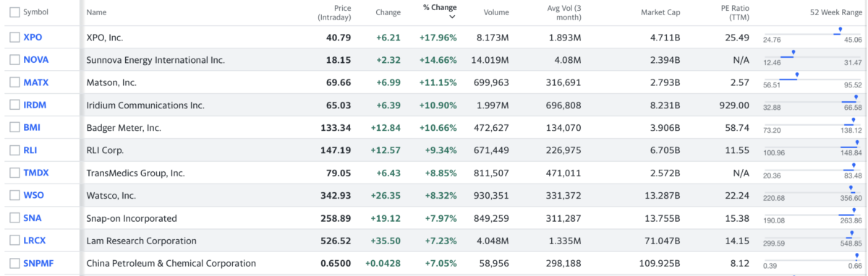The image size is (868, 276).
Task: Open the NOVA ticker link
Action: [36, 59]
